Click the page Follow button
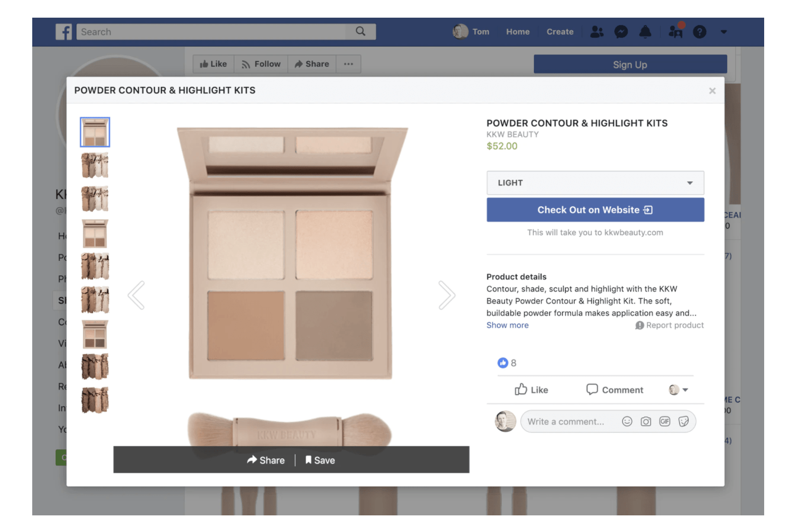This screenshot has height=532, width=786. (261, 64)
